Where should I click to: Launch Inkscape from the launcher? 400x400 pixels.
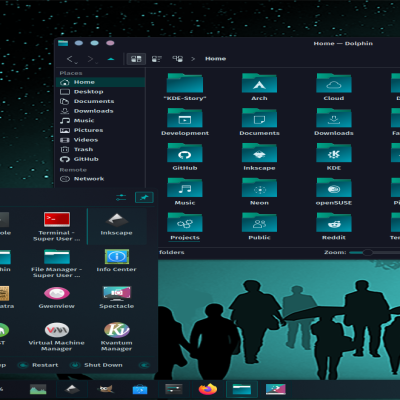point(117,227)
